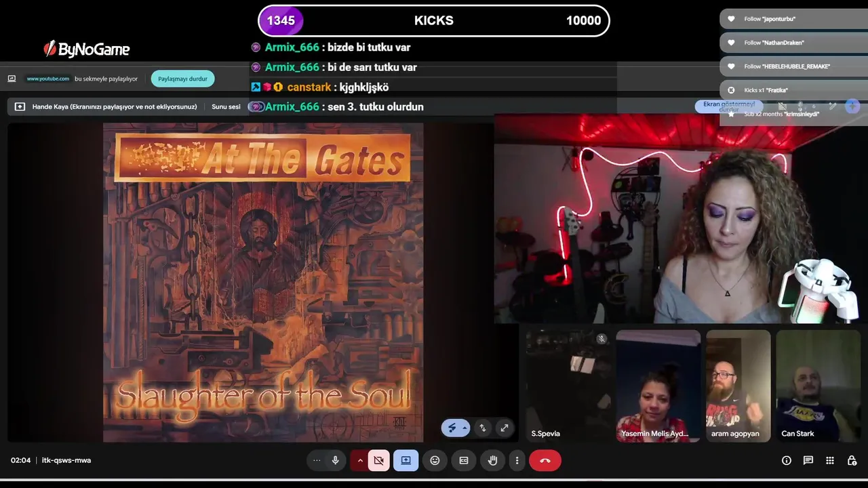The height and width of the screenshot is (488, 868).
Task: Click the main streamer webcam video
Action: tap(681, 218)
